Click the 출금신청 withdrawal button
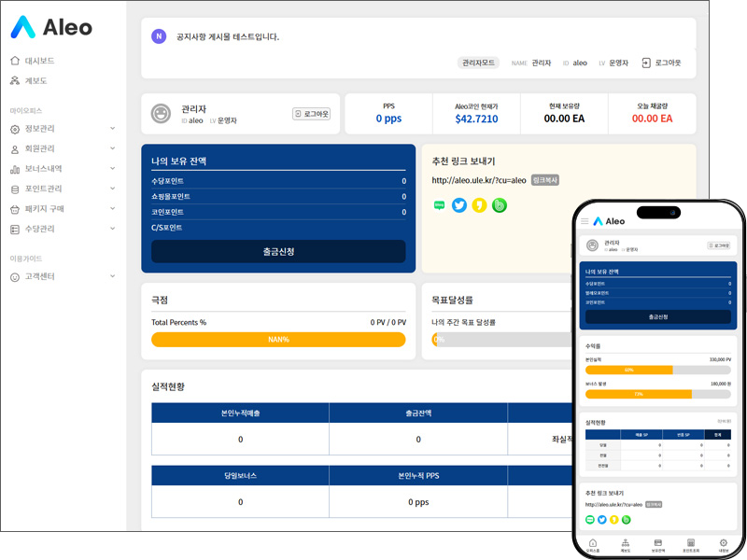747x560 pixels. (x=278, y=251)
